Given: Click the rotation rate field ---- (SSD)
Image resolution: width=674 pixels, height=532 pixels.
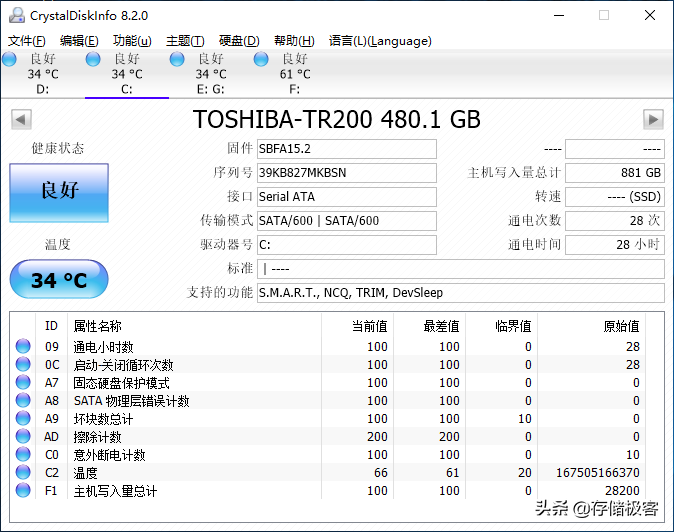Looking at the screenshot, I should (615, 197).
